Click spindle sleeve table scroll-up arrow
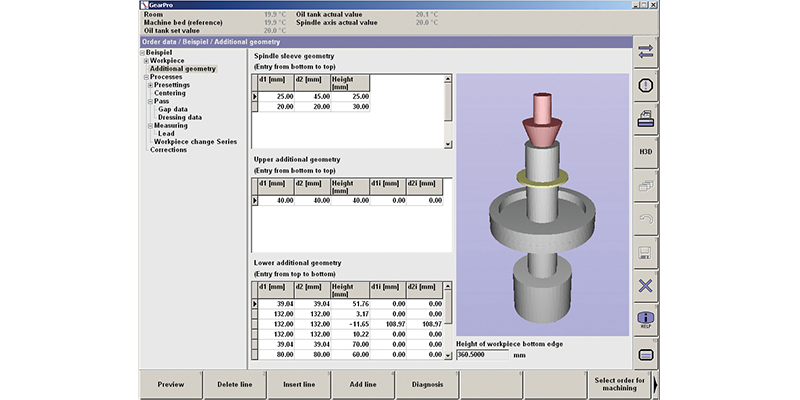Image resolution: width=800 pixels, height=400 pixels. click(x=448, y=79)
